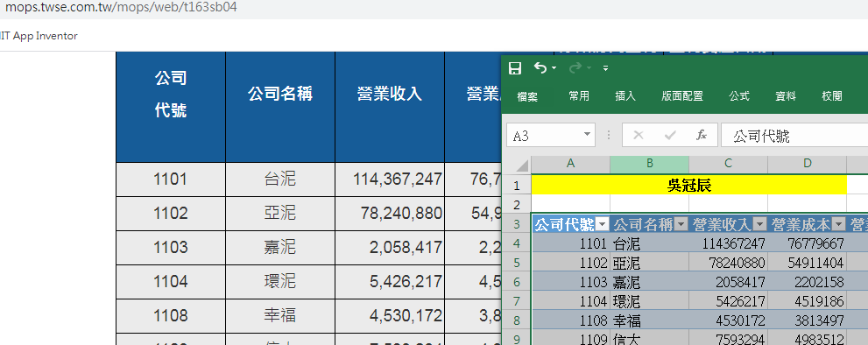
Task: Click Excel cell containing 台泥
Action: click(650, 243)
